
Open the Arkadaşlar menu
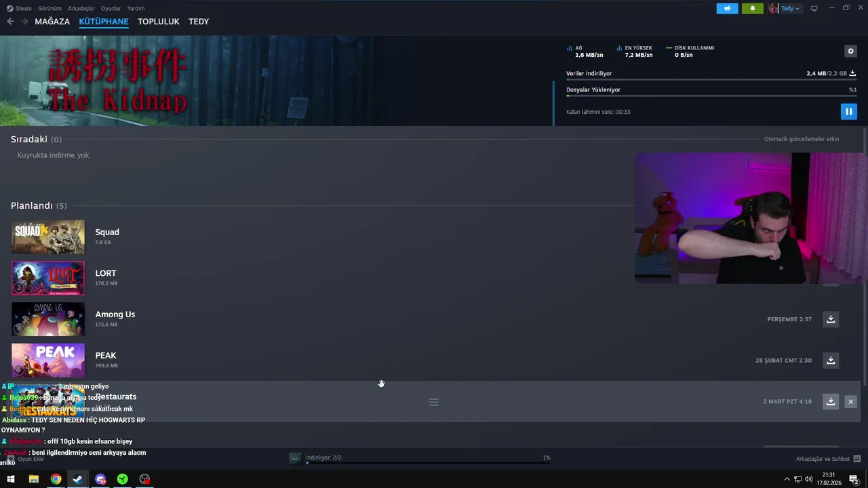[81, 8]
